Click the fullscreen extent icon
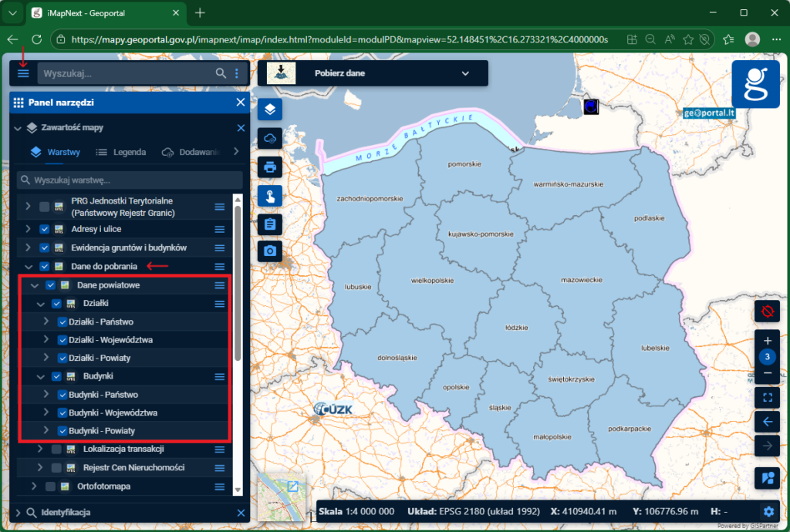 tap(767, 398)
